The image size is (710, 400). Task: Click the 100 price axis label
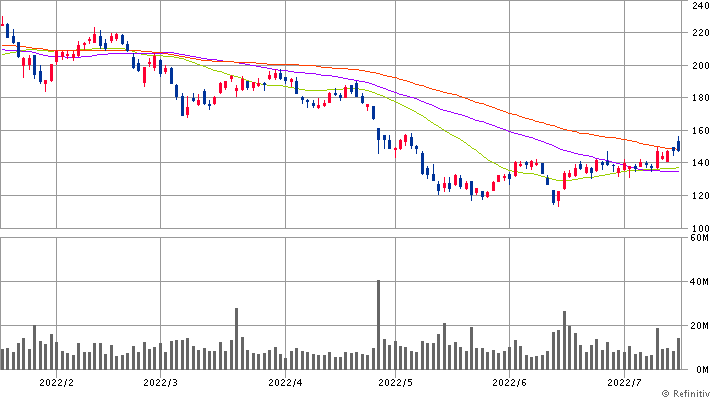[x=700, y=228]
